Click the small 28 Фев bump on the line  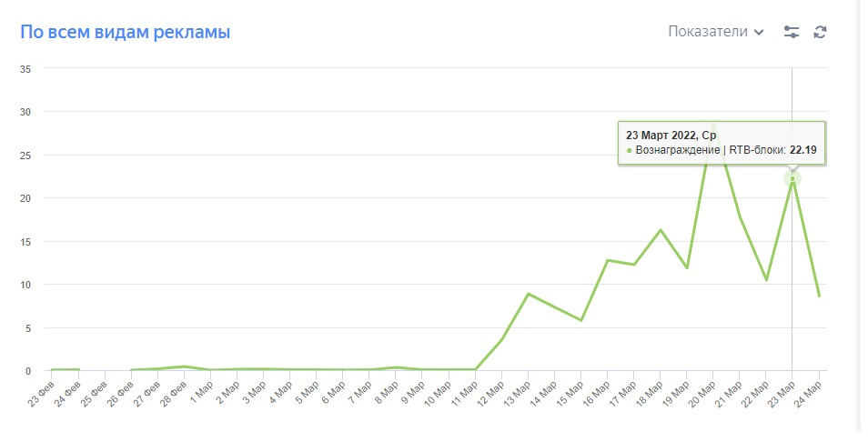[186, 367]
